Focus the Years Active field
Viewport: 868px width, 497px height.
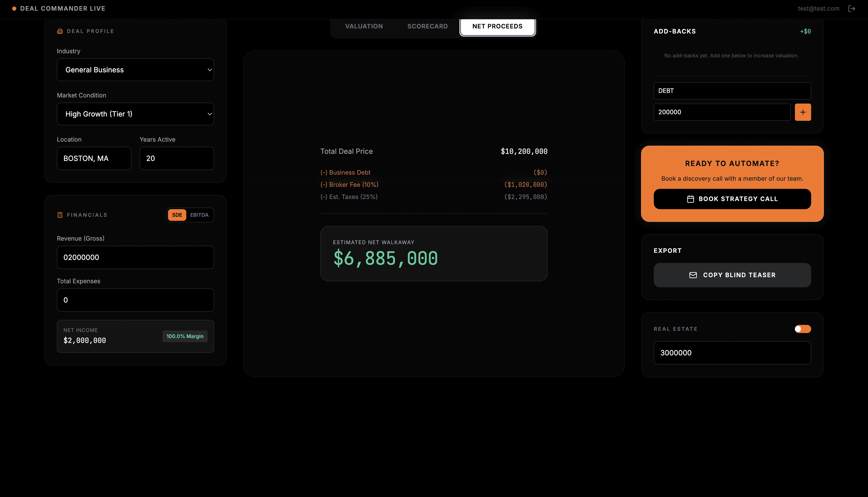click(x=176, y=158)
